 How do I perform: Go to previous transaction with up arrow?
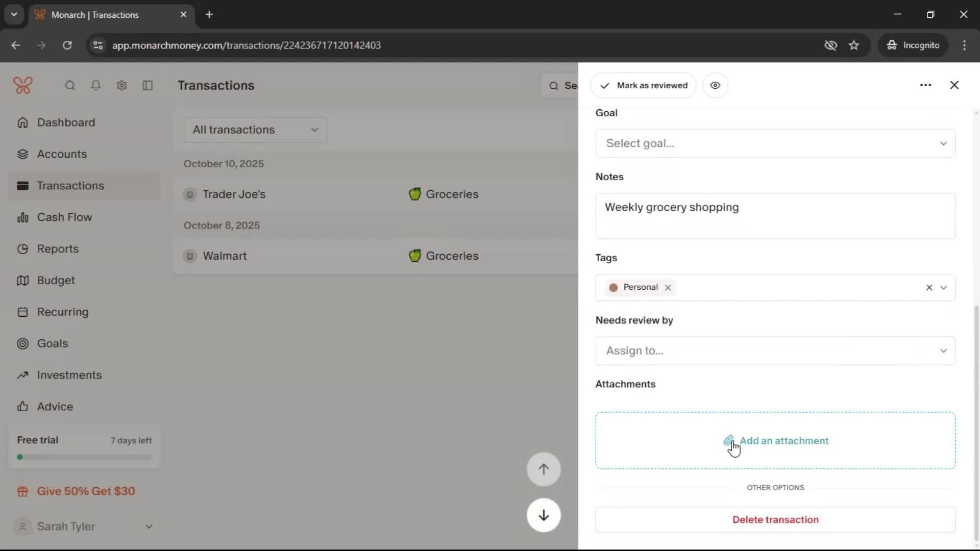(544, 469)
